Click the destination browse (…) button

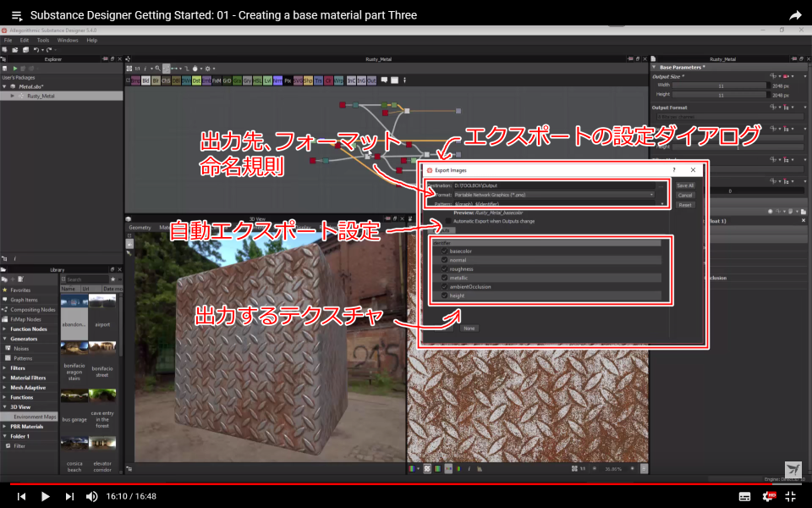click(x=661, y=185)
